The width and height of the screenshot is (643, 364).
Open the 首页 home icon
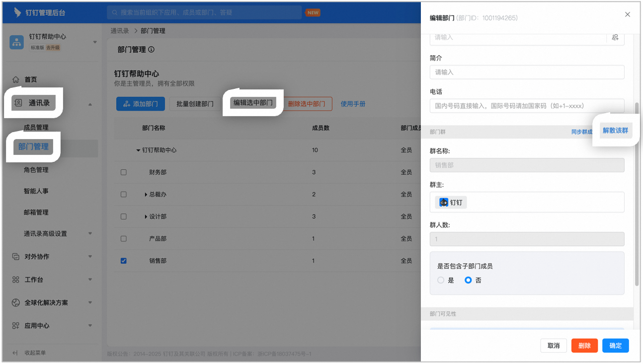[x=16, y=79]
